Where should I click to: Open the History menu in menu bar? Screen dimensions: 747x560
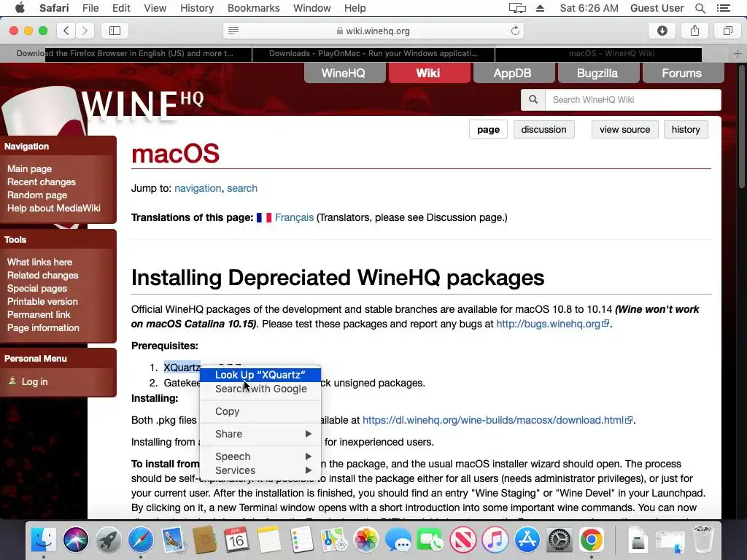point(197,8)
